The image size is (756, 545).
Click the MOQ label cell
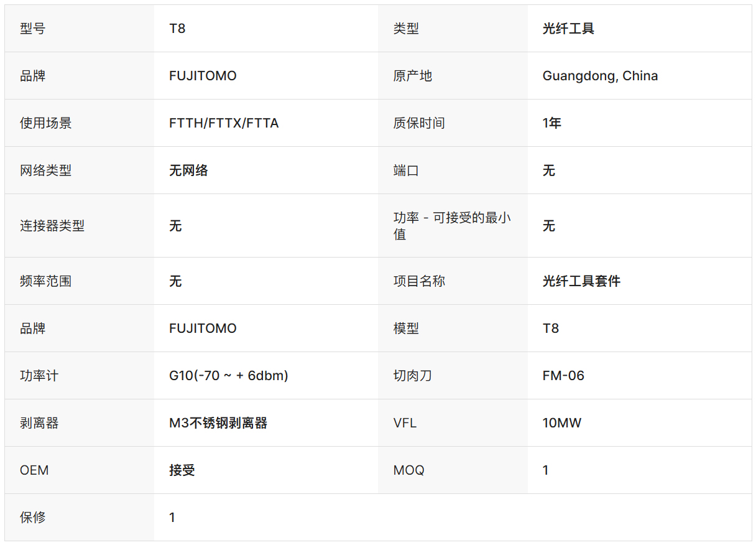point(408,470)
